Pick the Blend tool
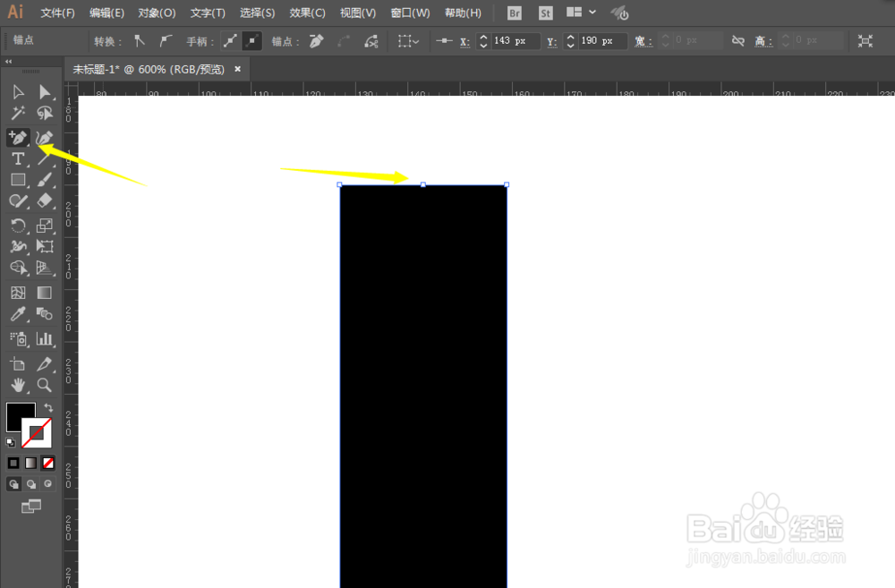The image size is (895, 588). 45,314
